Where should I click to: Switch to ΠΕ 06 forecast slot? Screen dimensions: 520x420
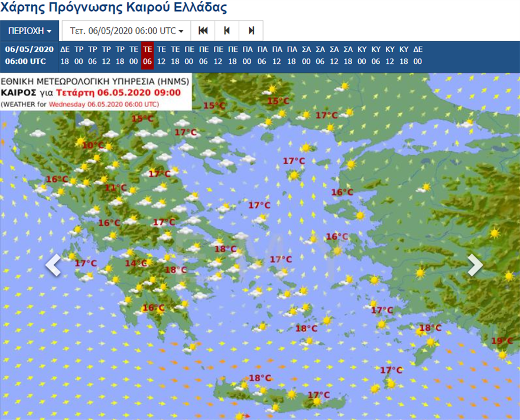[x=204, y=55]
